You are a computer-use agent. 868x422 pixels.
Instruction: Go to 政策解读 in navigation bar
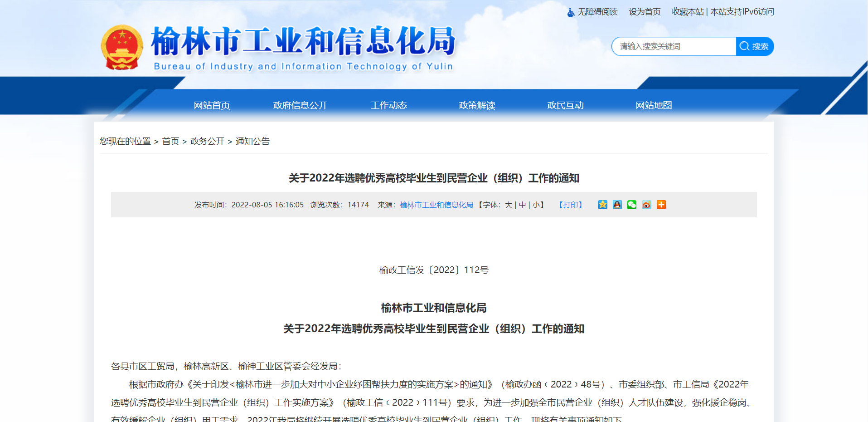pyautogui.click(x=477, y=105)
